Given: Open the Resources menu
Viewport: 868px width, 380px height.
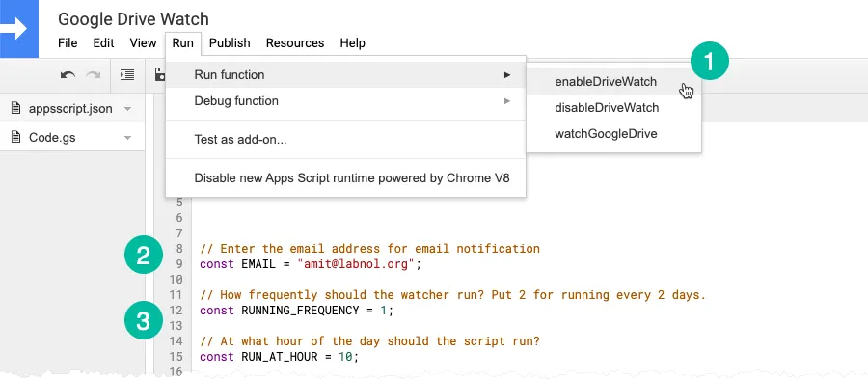Looking at the screenshot, I should pos(295,42).
